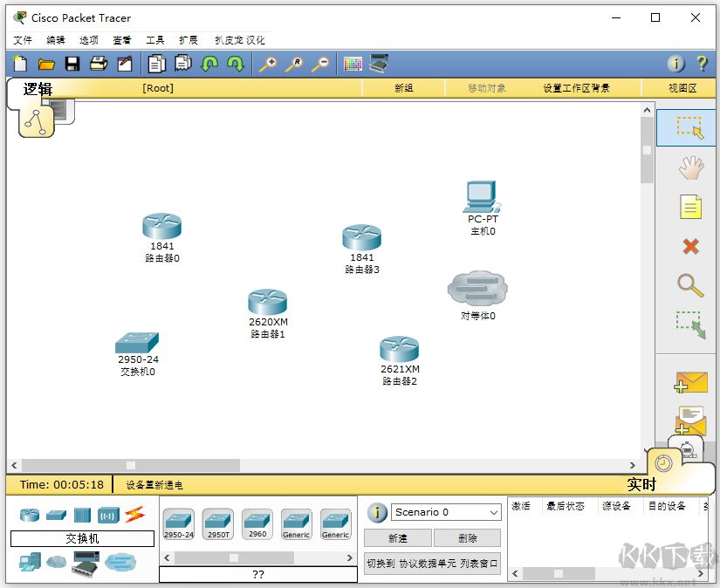720x588 pixels.
Task: Pick the 2950T switch model
Action: point(218,523)
